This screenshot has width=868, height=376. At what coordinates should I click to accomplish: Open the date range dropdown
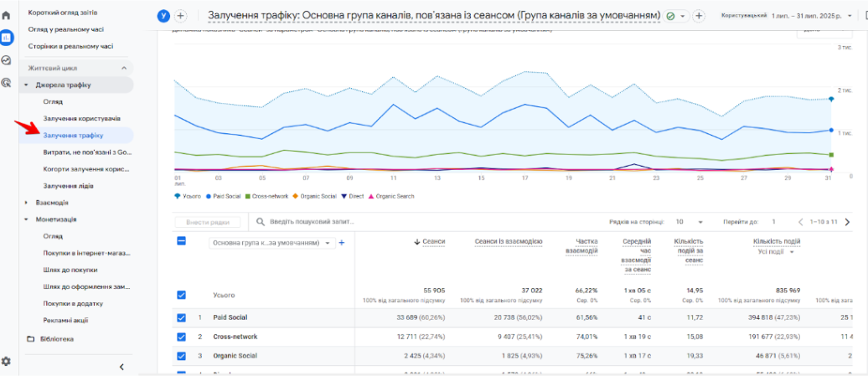814,16
